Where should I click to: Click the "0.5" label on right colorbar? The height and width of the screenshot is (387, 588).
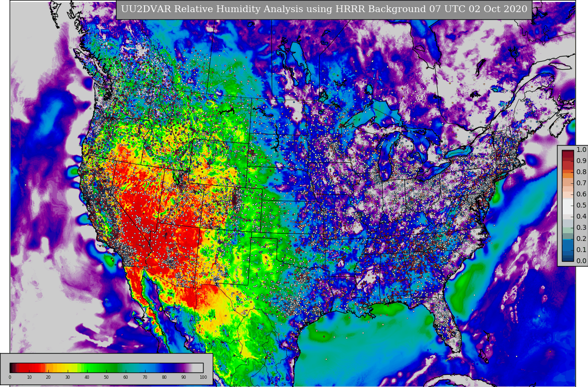[581, 206]
